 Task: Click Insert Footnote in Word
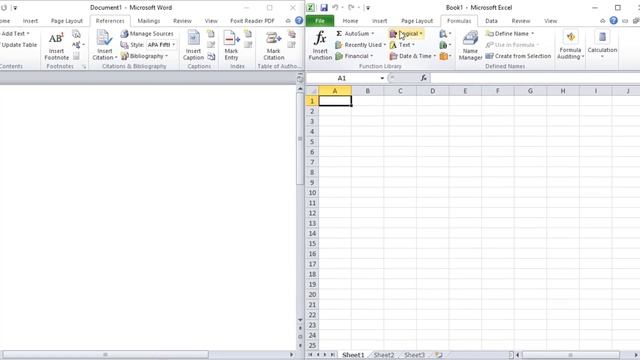56,46
